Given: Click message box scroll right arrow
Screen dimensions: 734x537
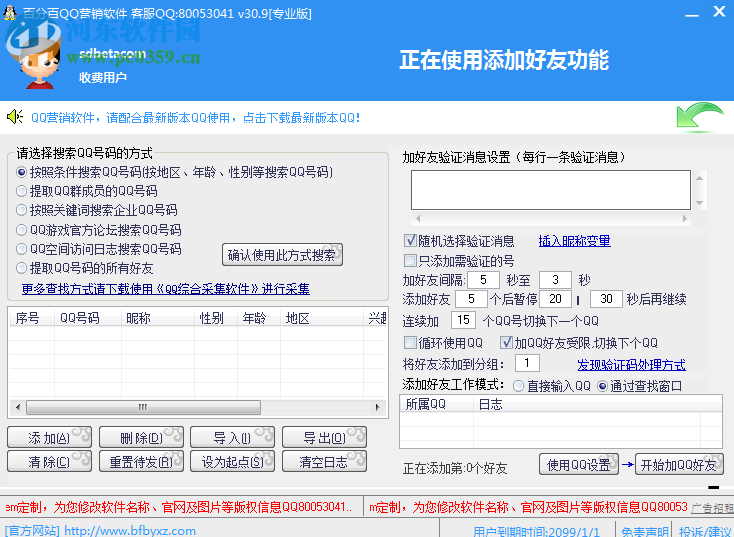Looking at the screenshot, I should point(685,218).
